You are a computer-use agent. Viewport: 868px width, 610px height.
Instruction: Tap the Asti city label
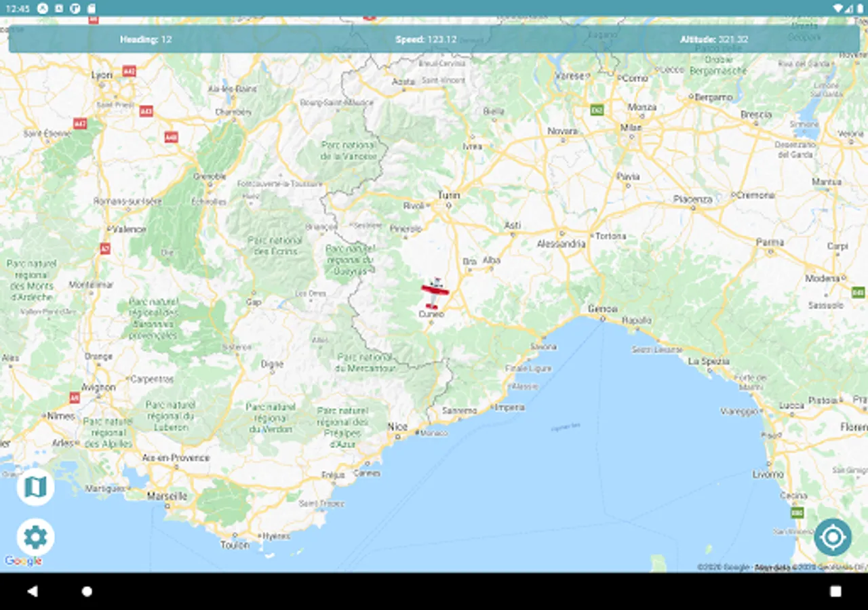(513, 226)
